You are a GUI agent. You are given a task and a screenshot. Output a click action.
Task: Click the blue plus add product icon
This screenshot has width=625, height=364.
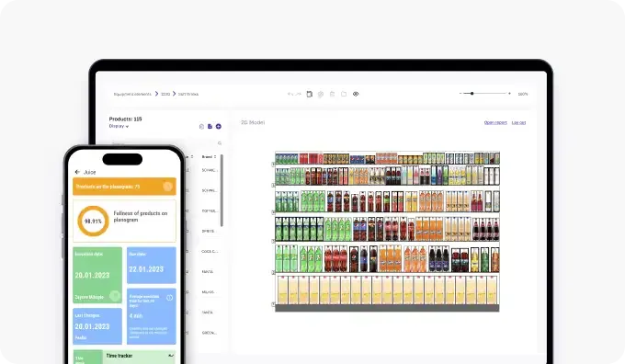coord(219,126)
